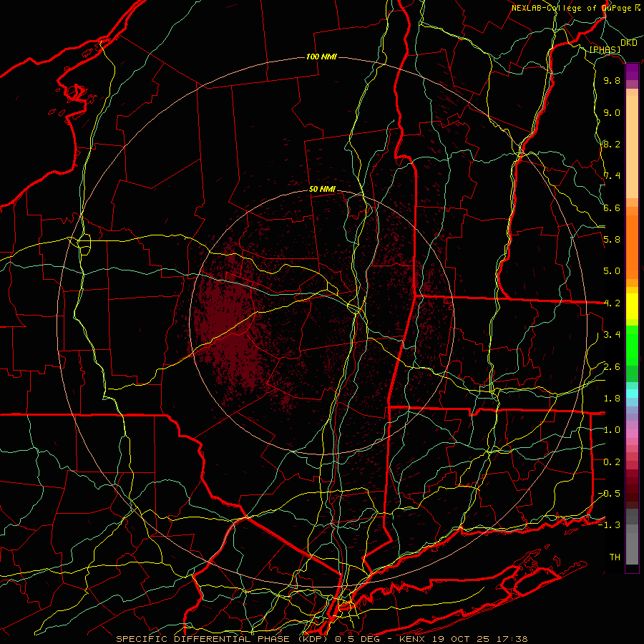Click the 7.4 value on the color scale
Viewport: 644px width, 644px height.
click(612, 176)
